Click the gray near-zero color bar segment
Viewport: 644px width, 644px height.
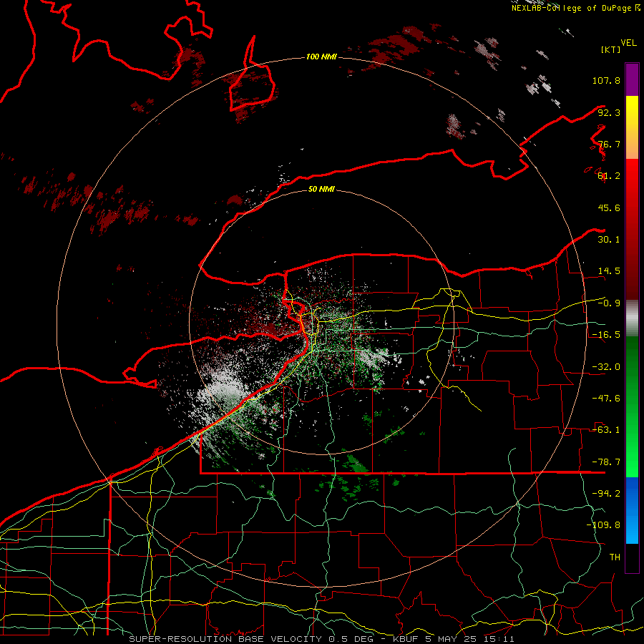(632, 318)
